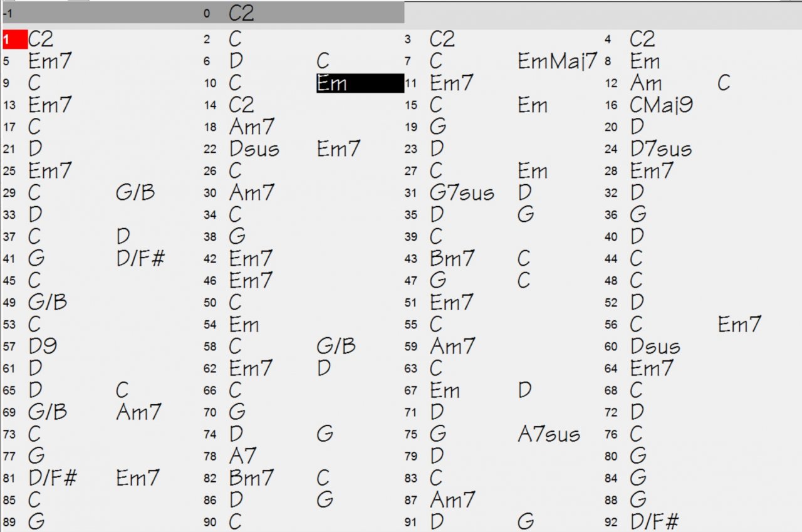Viewport: 802px width, 532px height.
Task: Click the D9 chord in bar 57
Action: tap(43, 347)
